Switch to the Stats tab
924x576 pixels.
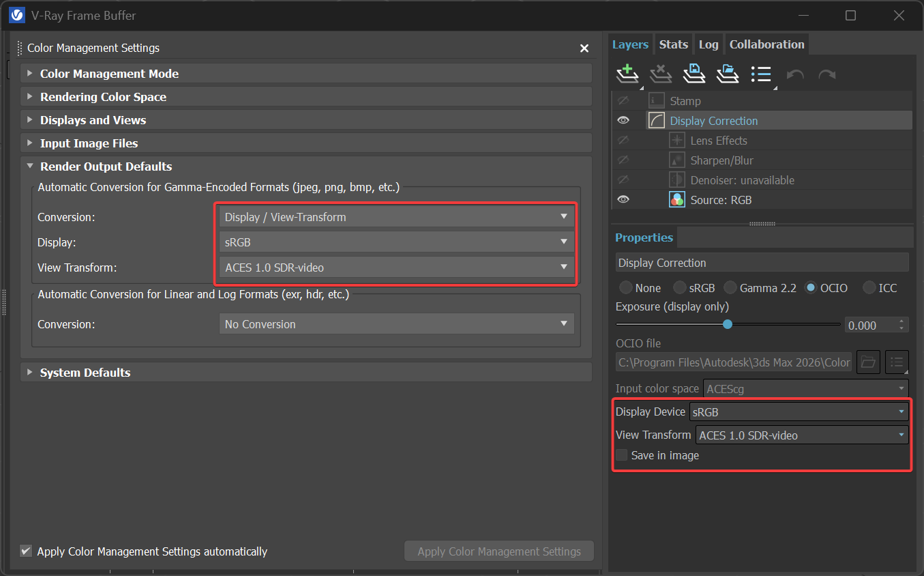[673, 44]
